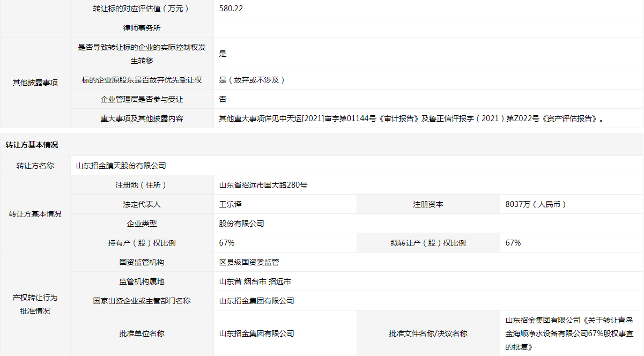Select the value 股份有限公司

pyautogui.click(x=242, y=224)
